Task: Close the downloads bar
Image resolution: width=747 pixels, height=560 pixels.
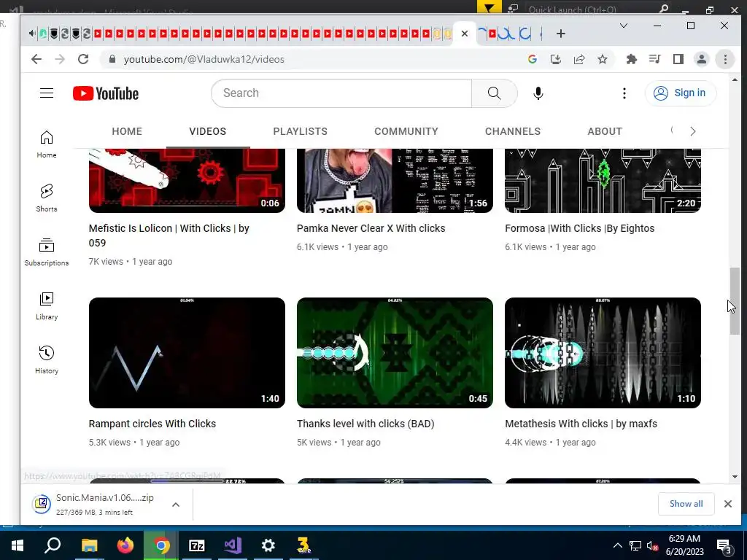Action: tap(727, 504)
